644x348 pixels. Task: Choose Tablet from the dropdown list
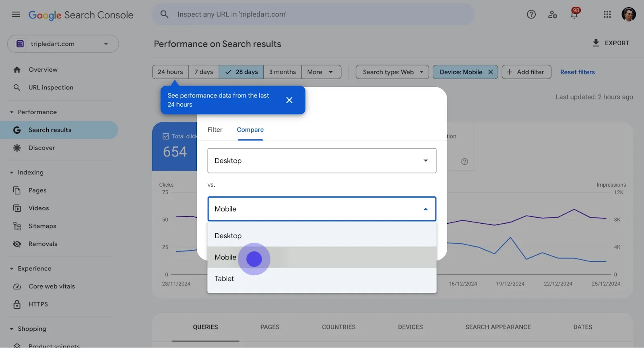[322, 278]
